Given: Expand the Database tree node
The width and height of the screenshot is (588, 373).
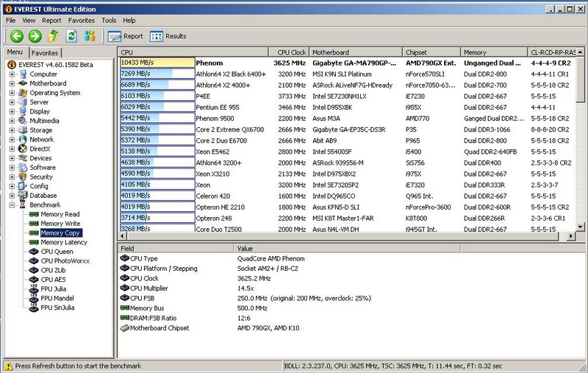Looking at the screenshot, I should tap(12, 196).
